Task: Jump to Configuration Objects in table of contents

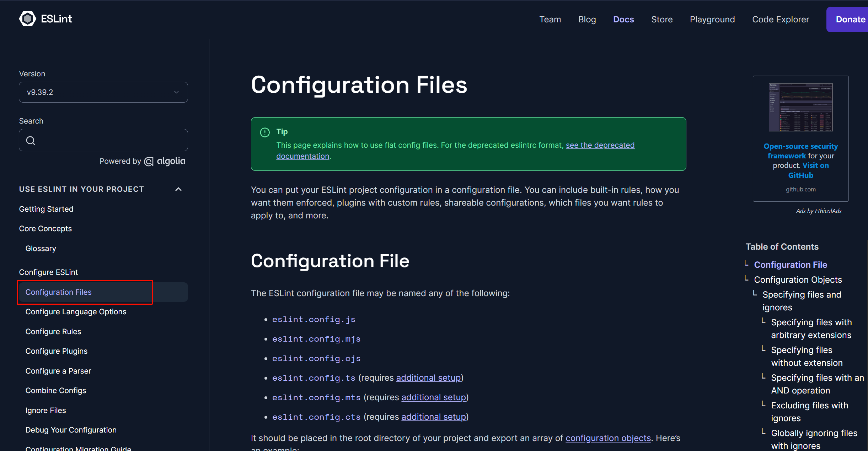Action: point(798,280)
